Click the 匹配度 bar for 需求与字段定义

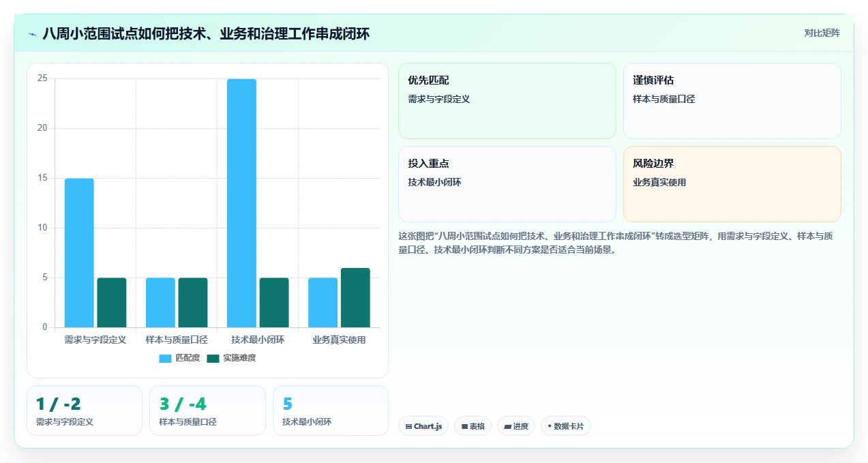(x=79, y=253)
